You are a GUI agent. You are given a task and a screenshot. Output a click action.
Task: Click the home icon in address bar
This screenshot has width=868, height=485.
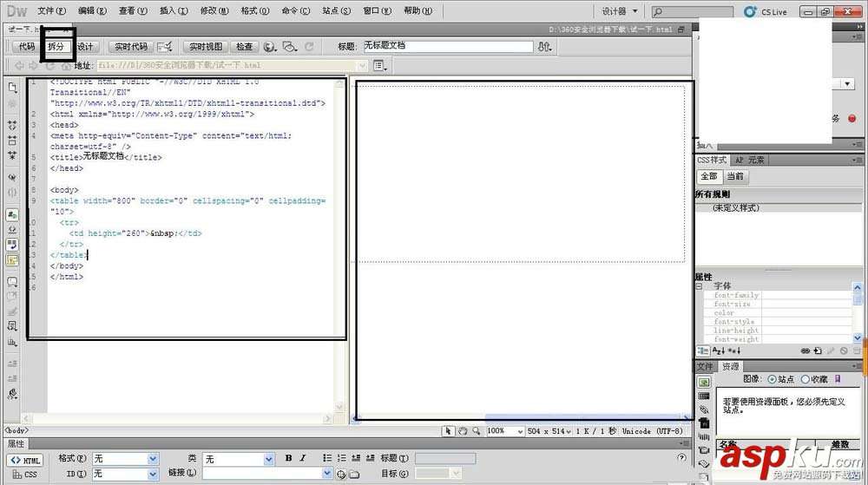tap(66, 66)
